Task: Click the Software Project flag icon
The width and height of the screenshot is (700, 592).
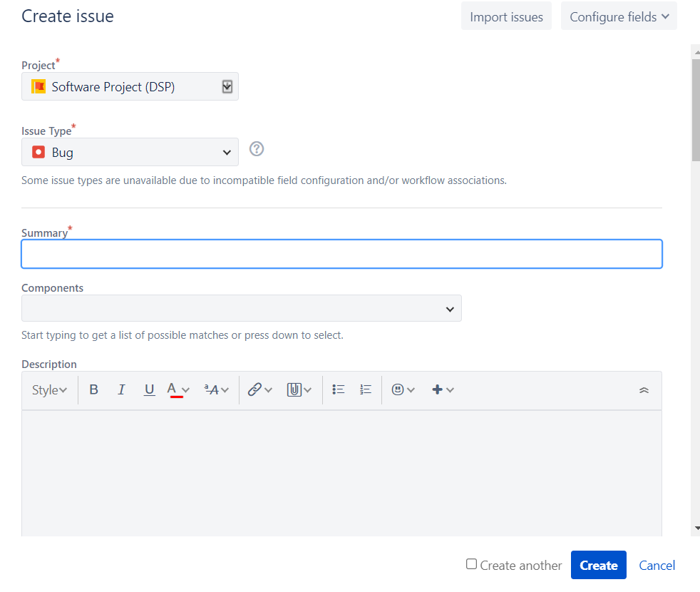Action: click(38, 86)
